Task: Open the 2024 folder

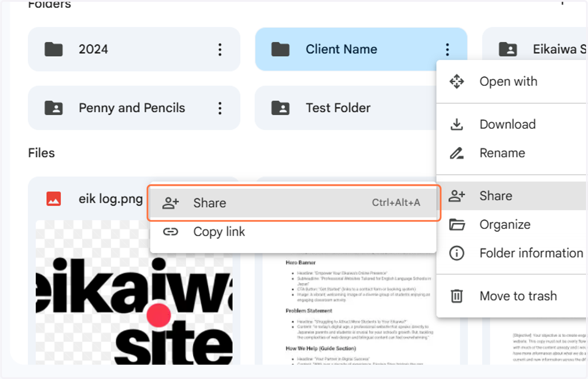Action: (x=134, y=49)
